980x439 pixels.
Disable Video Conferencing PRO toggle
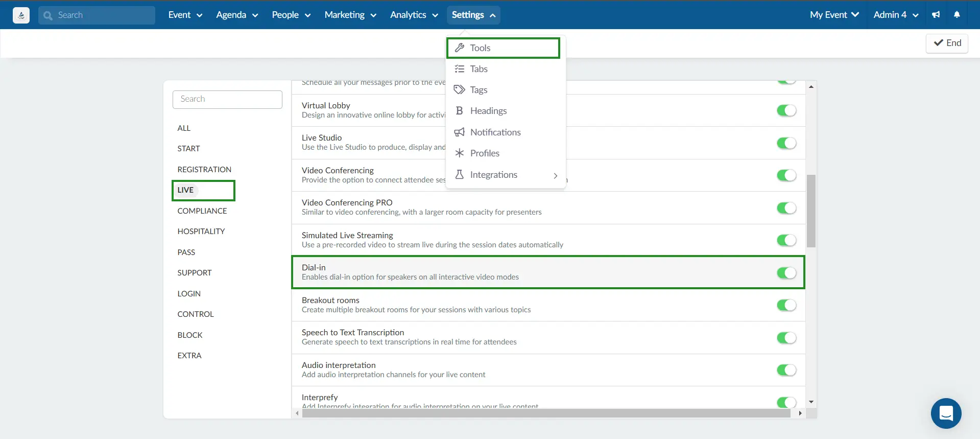[x=786, y=208]
